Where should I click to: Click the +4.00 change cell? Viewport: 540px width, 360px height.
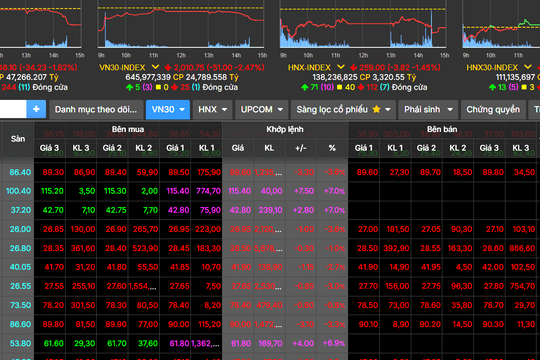click(x=303, y=343)
